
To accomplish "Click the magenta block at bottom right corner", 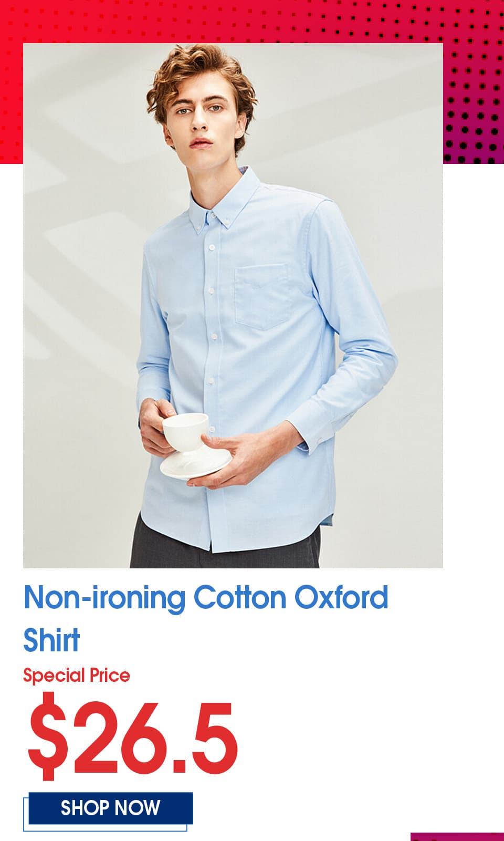I will [x=457, y=836].
